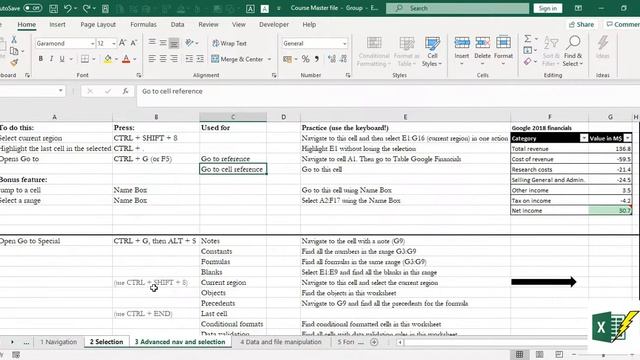640x360 pixels.
Task: Apply the red font color
Action: click(x=126, y=59)
